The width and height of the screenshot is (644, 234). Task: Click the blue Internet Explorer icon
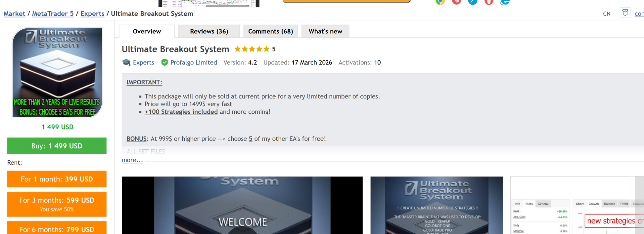click(x=505, y=2)
